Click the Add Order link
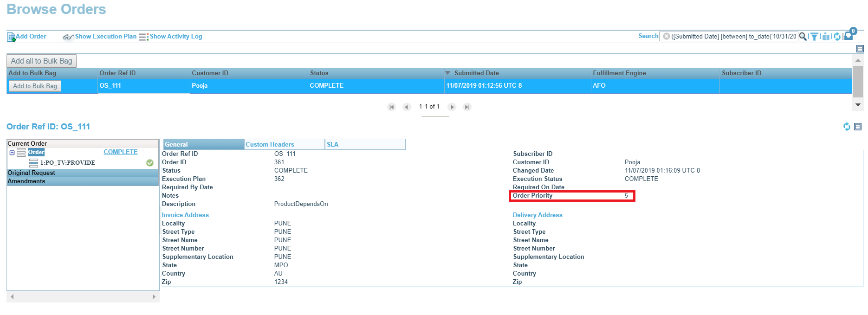The image size is (868, 315). click(31, 36)
